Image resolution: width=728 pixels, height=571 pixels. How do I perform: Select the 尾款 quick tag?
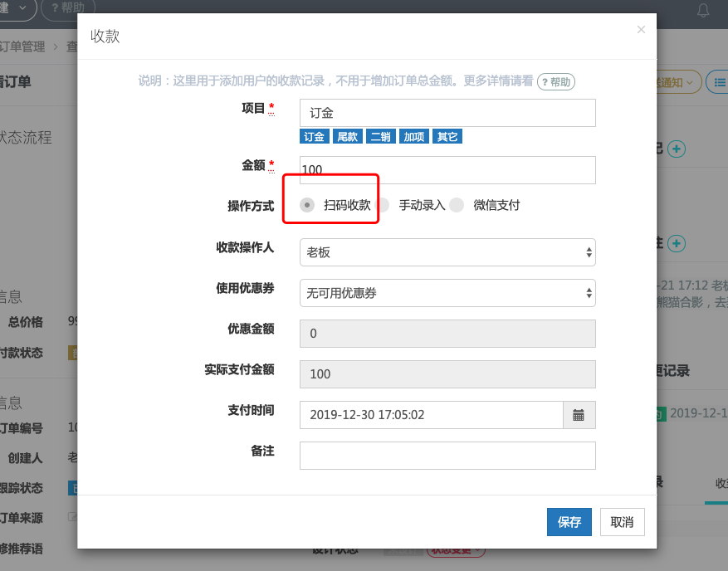coord(347,136)
